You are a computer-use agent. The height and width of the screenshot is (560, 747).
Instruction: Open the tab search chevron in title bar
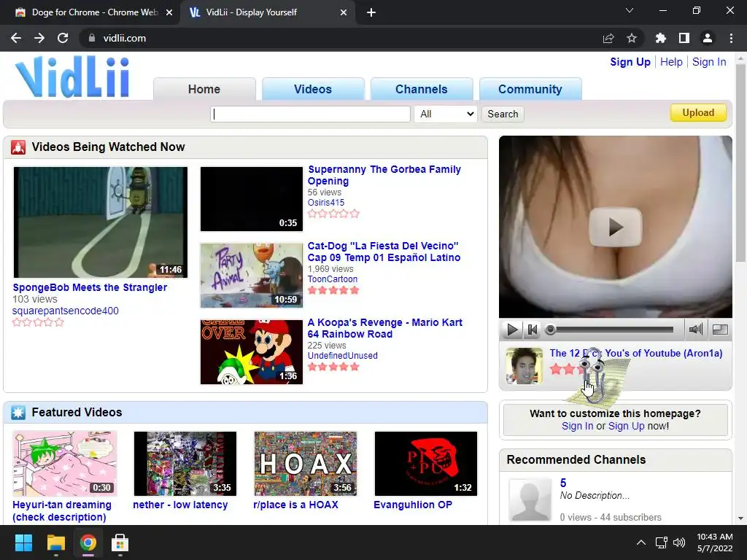point(630,10)
